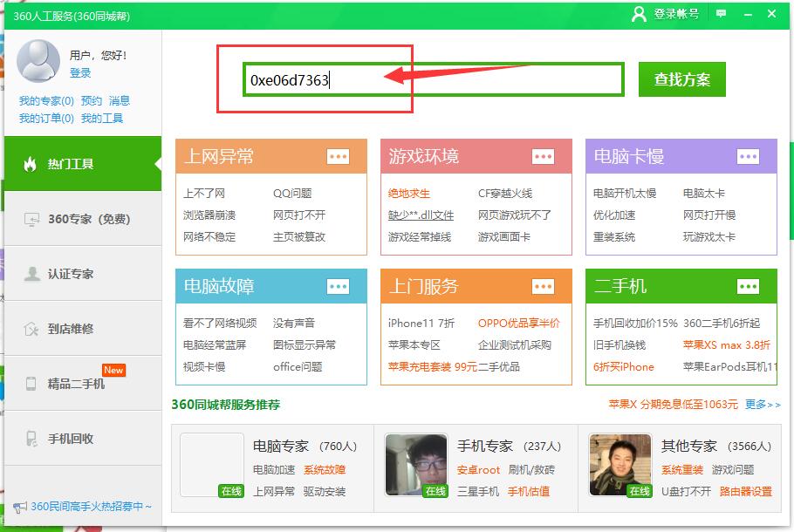The height and width of the screenshot is (532, 794).
Task: Open 更多>> link for services
Action: click(763, 405)
